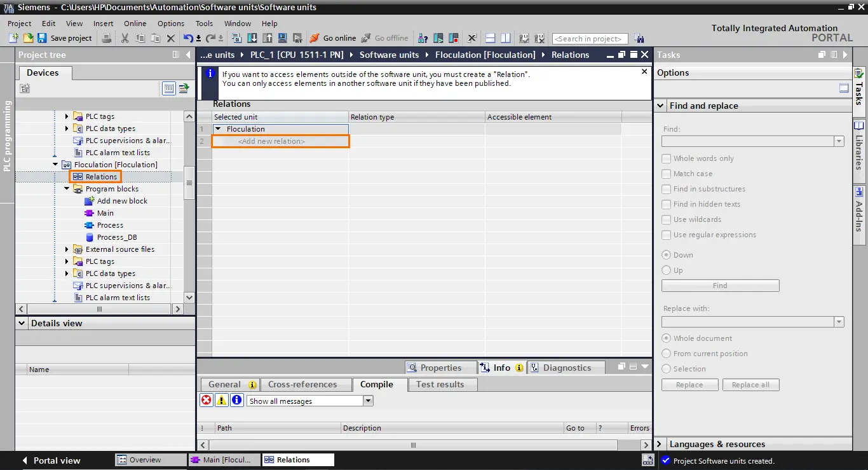Screen dimensions: 868x470
Task: Toggle Use wildcards checkbox
Action: (667, 219)
